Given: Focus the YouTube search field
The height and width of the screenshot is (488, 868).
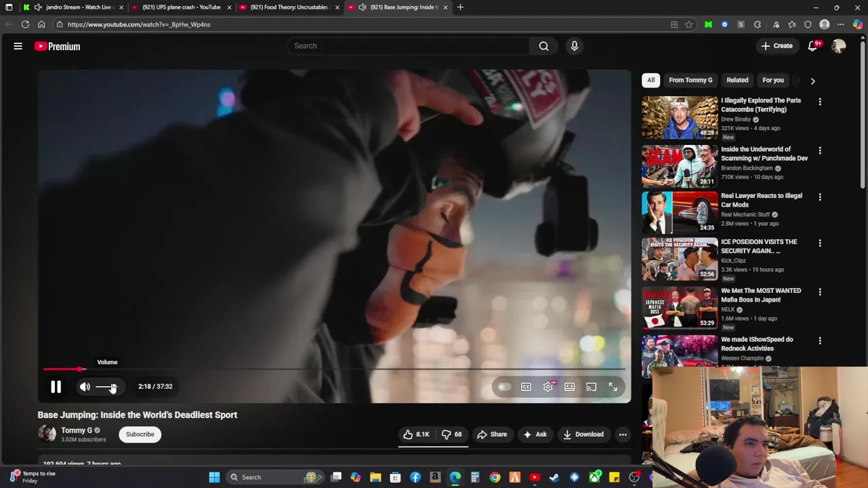Looking at the screenshot, I should pos(408,46).
